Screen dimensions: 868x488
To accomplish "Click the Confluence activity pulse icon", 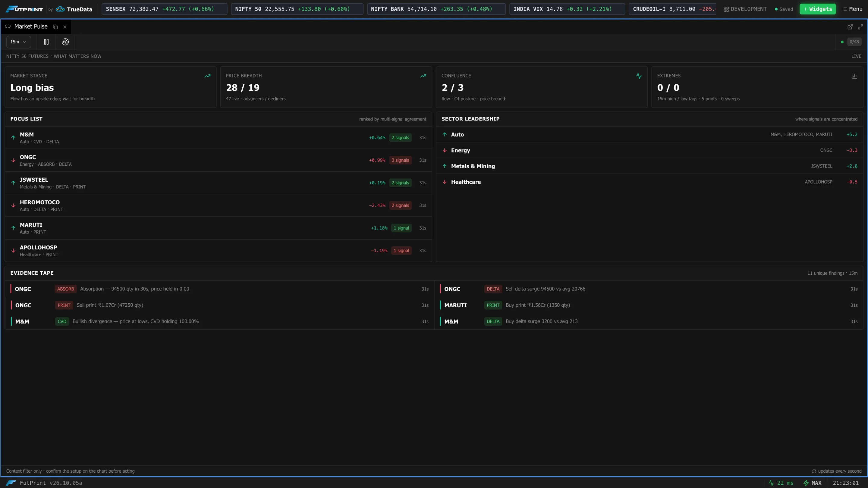I will point(639,76).
